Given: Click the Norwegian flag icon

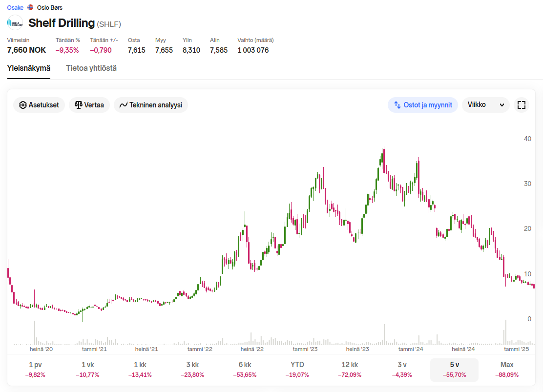Looking at the screenshot, I should coord(30,7).
